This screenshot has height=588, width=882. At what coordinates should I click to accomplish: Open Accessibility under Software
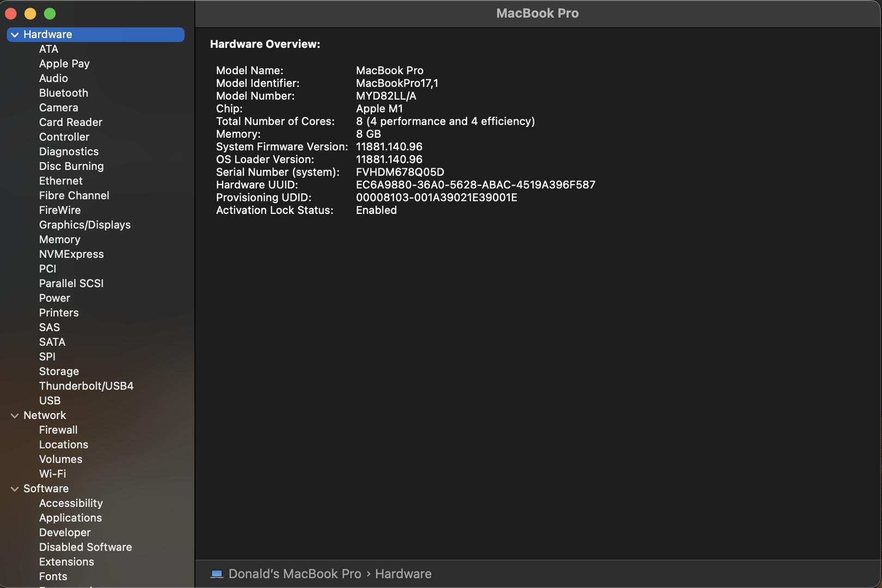(71, 504)
